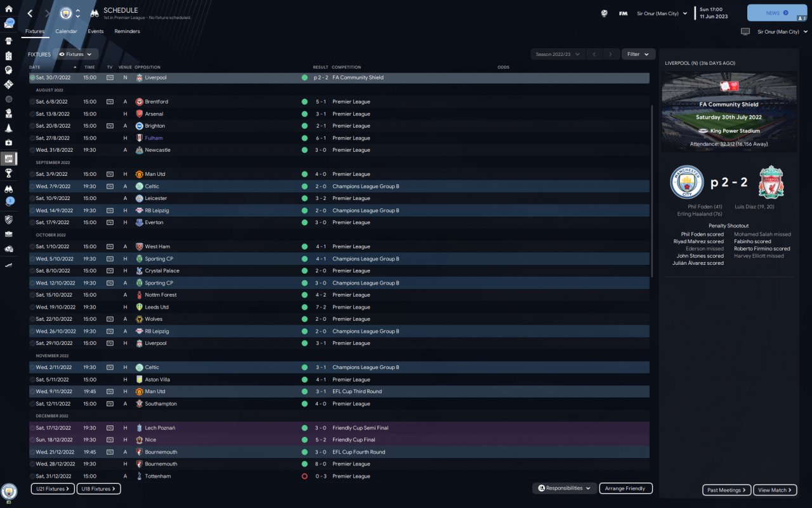
Task: Click the search binoculars beside Schedule title
Action: (95, 13)
